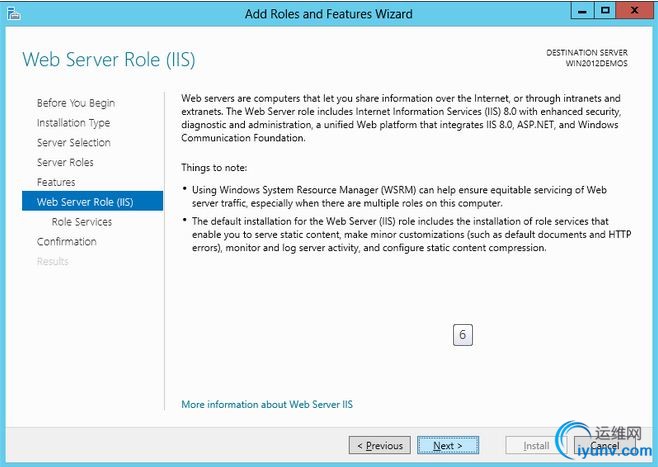Maximize the wizard window

[x=605, y=10]
